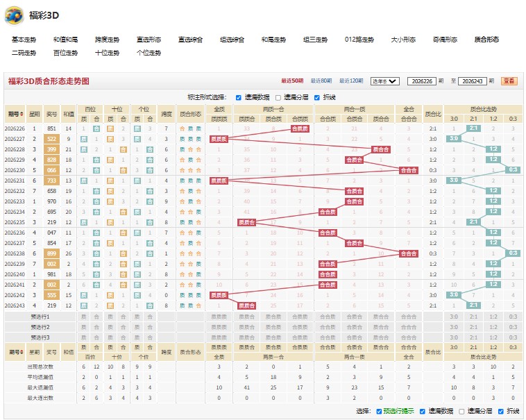The height and width of the screenshot is (420, 526).
Task: Click the sort arrows beside the top 期号 header
Action: [x=22, y=114]
